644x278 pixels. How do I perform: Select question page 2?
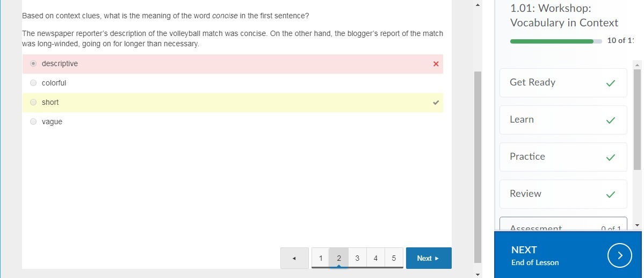(x=339, y=258)
